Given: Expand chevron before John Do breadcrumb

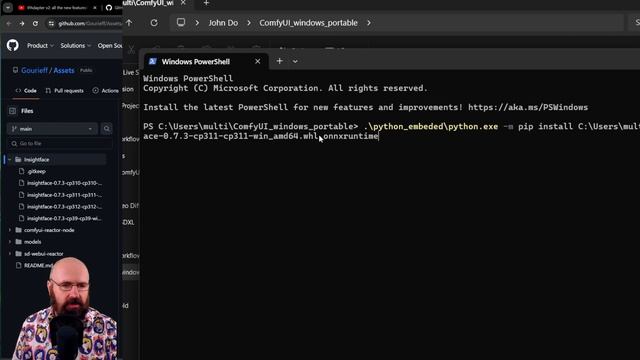Looking at the screenshot, I should click(x=197, y=23).
